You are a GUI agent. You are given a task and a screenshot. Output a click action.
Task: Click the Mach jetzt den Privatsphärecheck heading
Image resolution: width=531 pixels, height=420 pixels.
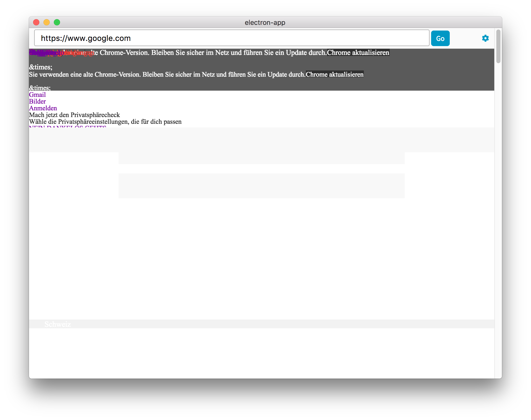pyautogui.click(x=75, y=115)
